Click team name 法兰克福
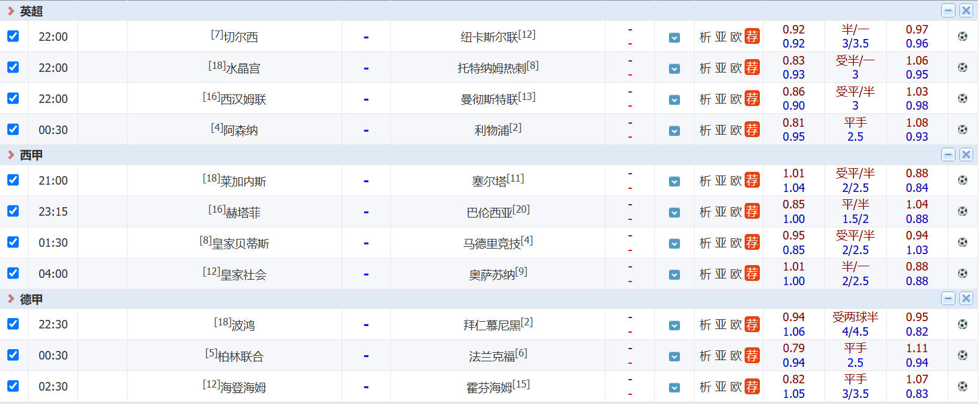 click(492, 356)
